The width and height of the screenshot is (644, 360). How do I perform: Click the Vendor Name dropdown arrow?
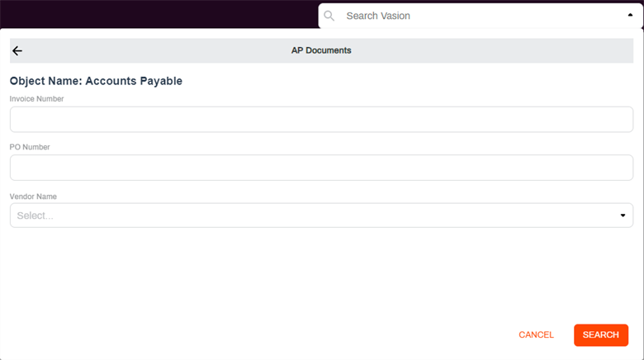click(x=623, y=216)
